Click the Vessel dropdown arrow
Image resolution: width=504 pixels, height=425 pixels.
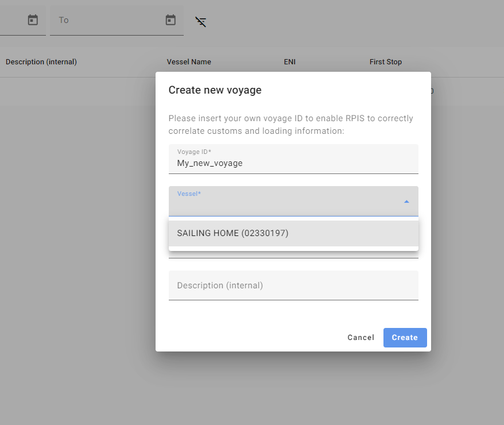pyautogui.click(x=406, y=202)
